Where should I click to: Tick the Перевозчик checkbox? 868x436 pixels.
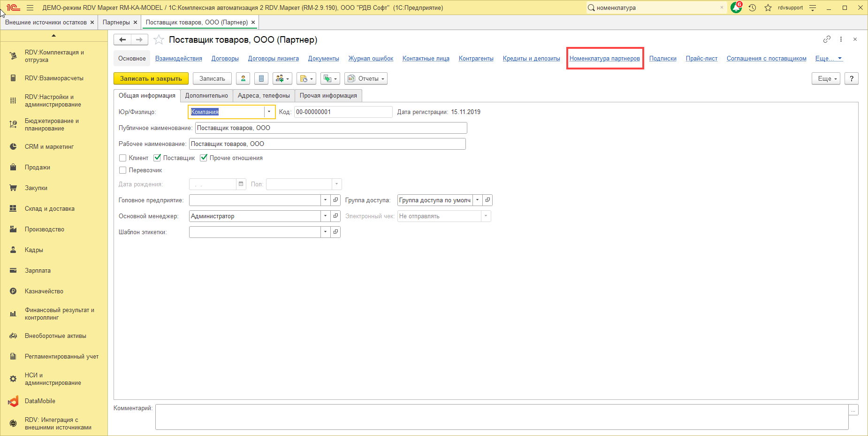(x=123, y=170)
